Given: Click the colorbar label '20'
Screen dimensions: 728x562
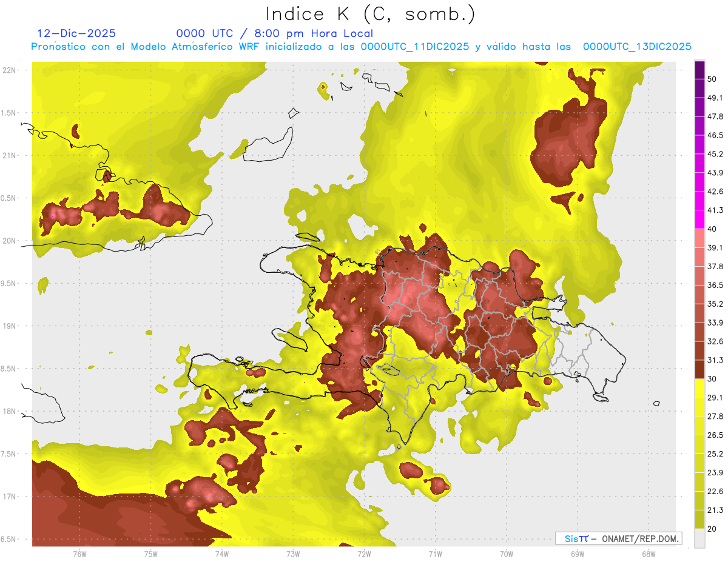Looking at the screenshot, I should [712, 529].
